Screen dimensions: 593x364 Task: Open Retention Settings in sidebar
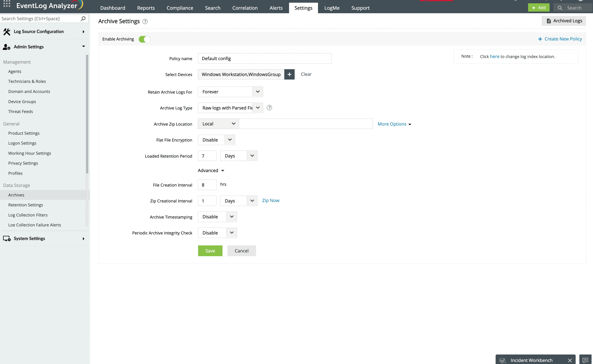pos(26,205)
